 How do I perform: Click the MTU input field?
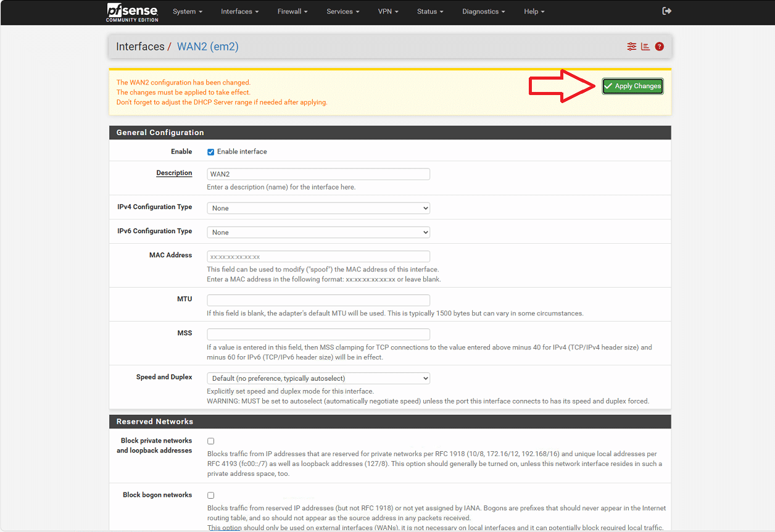[x=318, y=301]
